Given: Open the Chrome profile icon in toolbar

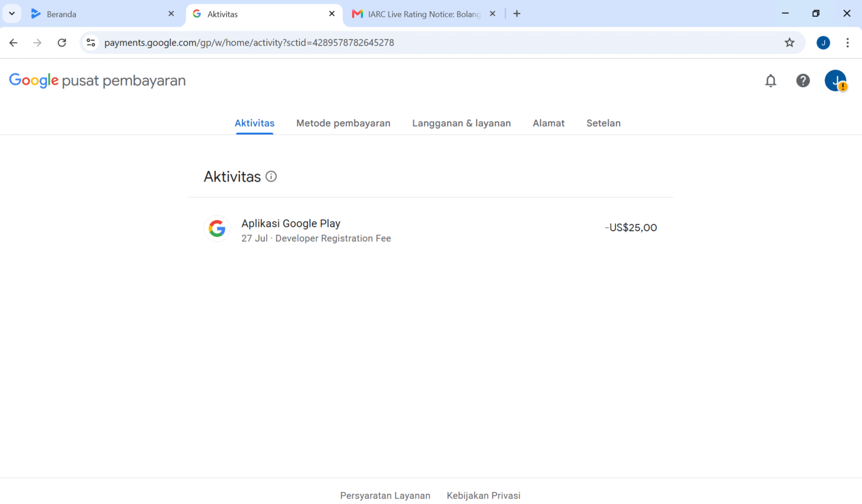Looking at the screenshot, I should coord(823,43).
